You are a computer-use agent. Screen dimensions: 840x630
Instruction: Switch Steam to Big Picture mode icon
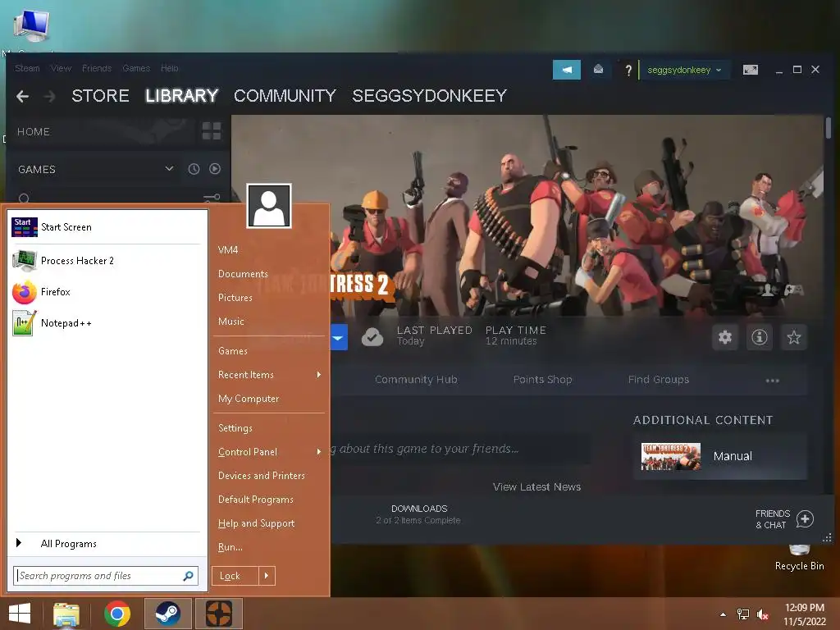coord(750,70)
